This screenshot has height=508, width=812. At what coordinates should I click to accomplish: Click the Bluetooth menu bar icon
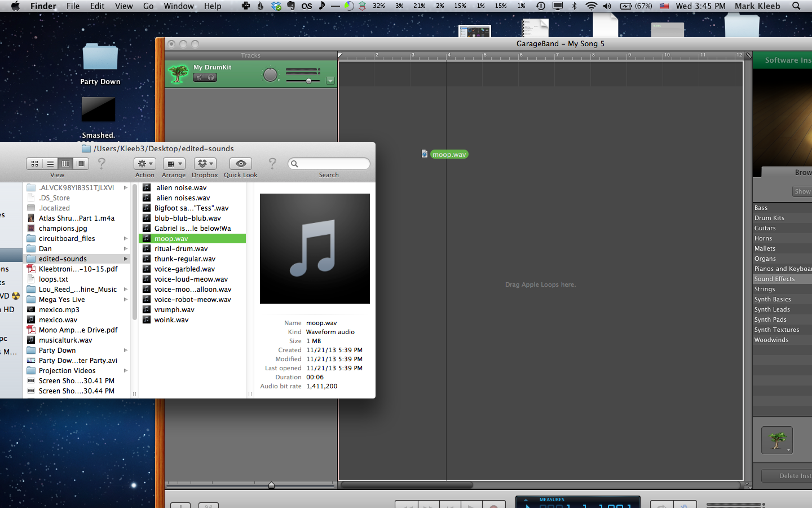(x=575, y=6)
